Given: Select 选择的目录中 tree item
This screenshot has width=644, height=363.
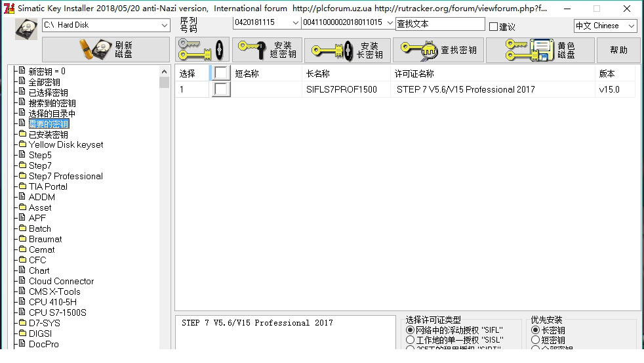Looking at the screenshot, I should [52, 114].
